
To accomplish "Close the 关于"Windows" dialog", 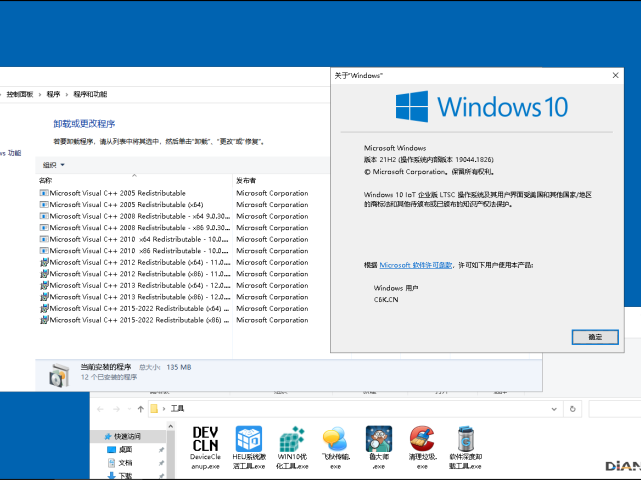I will coord(615,75).
